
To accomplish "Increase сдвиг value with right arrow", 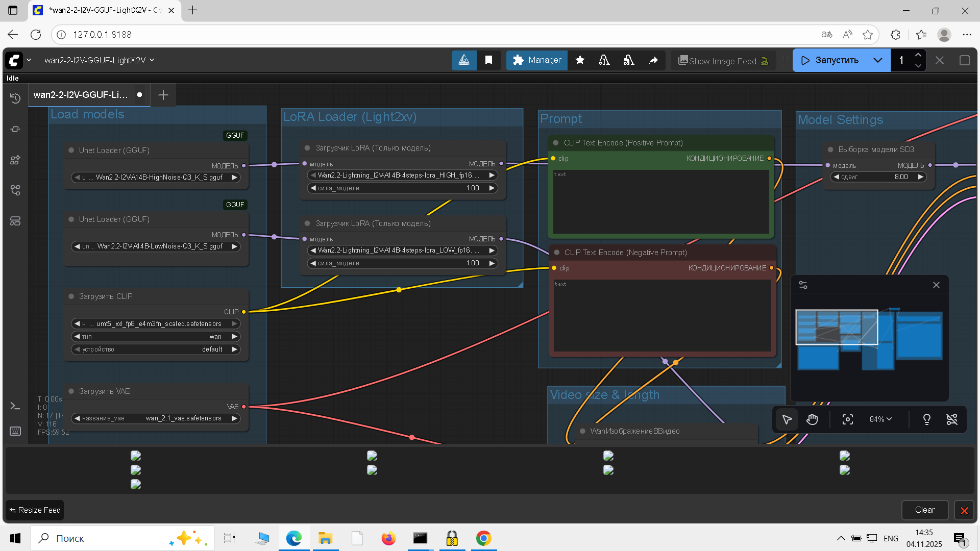I will pyautogui.click(x=921, y=177).
